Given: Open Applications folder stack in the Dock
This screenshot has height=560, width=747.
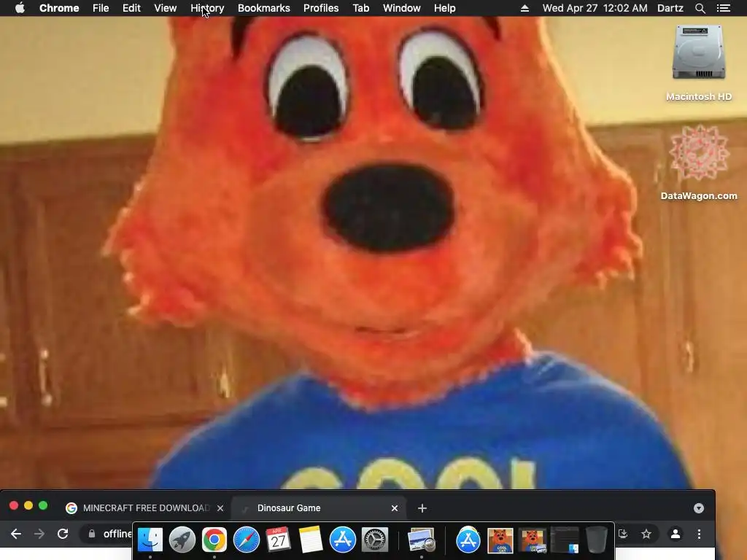Looking at the screenshot, I should pos(468,540).
